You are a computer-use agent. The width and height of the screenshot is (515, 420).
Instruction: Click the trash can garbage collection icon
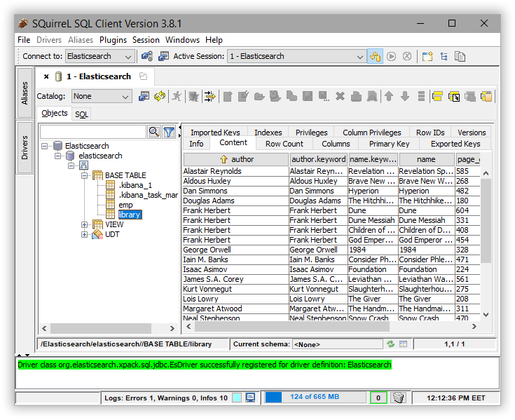tap(398, 398)
